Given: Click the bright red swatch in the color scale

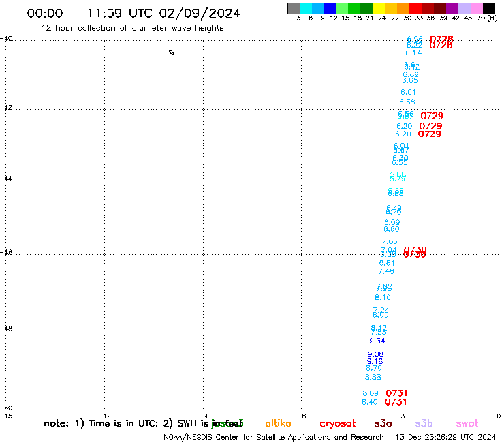Looking at the screenshot, I should 415,8.
